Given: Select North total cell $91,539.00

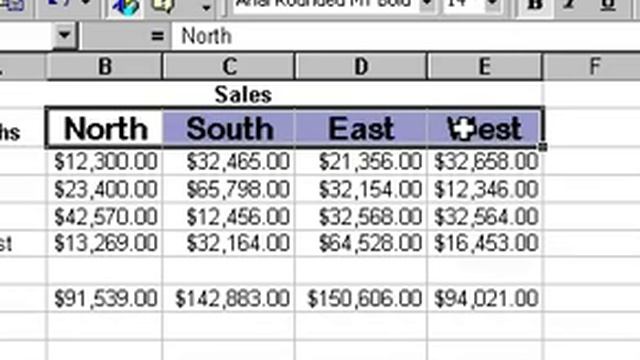Looking at the screenshot, I should click(105, 299).
